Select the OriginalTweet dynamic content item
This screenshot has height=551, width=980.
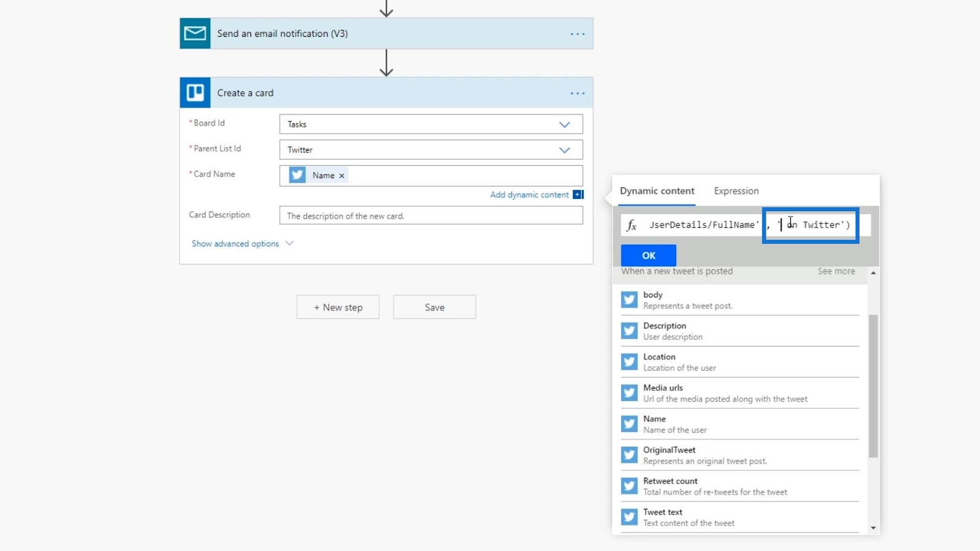pos(740,455)
